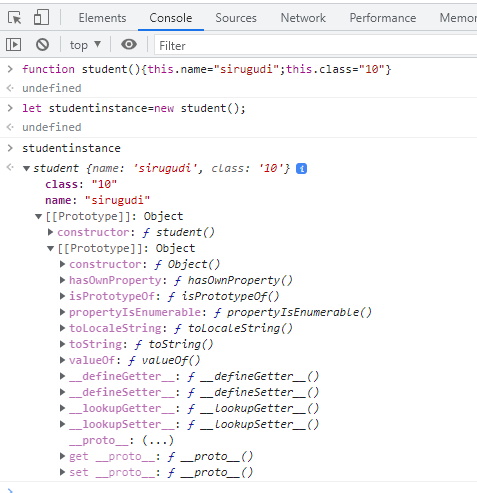Expand the set __proto__ entry
This screenshot has height=493, width=477.
(x=62, y=472)
